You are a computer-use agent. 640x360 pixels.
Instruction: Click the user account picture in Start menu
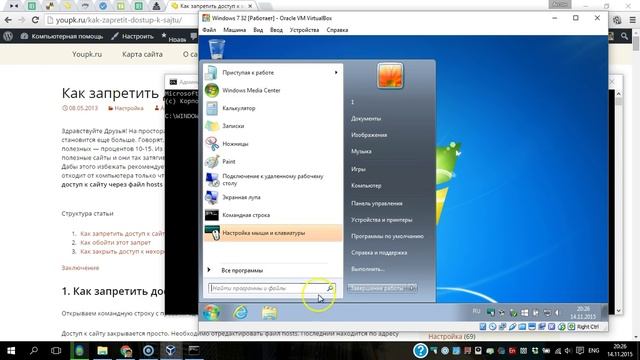(390, 76)
